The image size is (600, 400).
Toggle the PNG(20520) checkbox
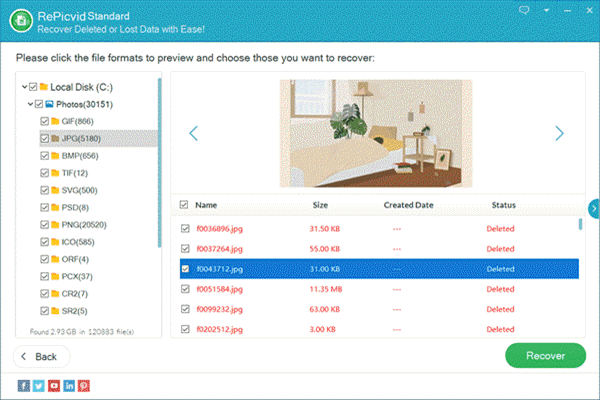pyautogui.click(x=44, y=225)
